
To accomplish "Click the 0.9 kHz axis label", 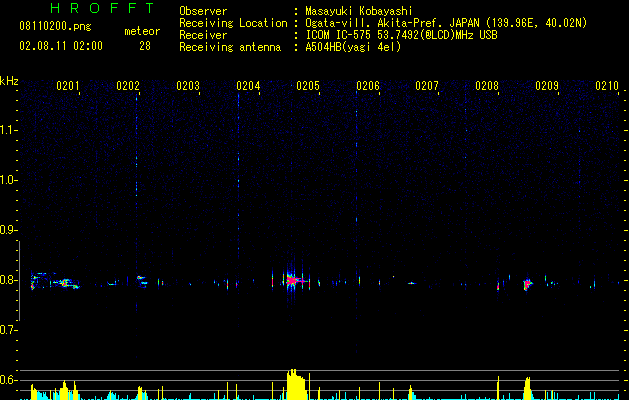I will (x=8, y=230).
